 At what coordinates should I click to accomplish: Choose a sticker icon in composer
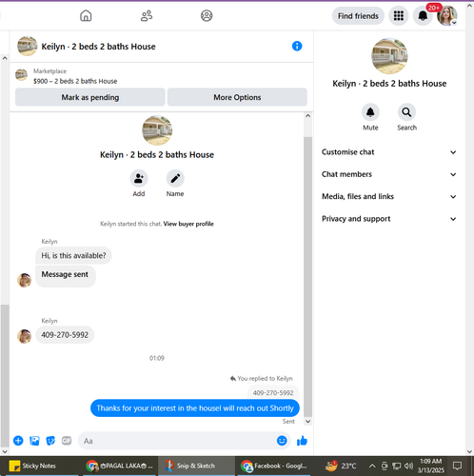(50, 441)
